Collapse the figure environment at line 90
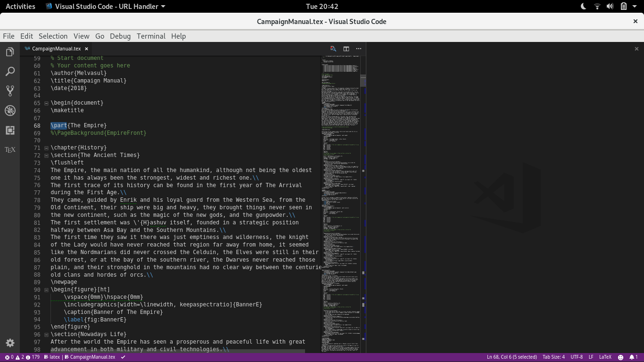 click(x=46, y=289)
